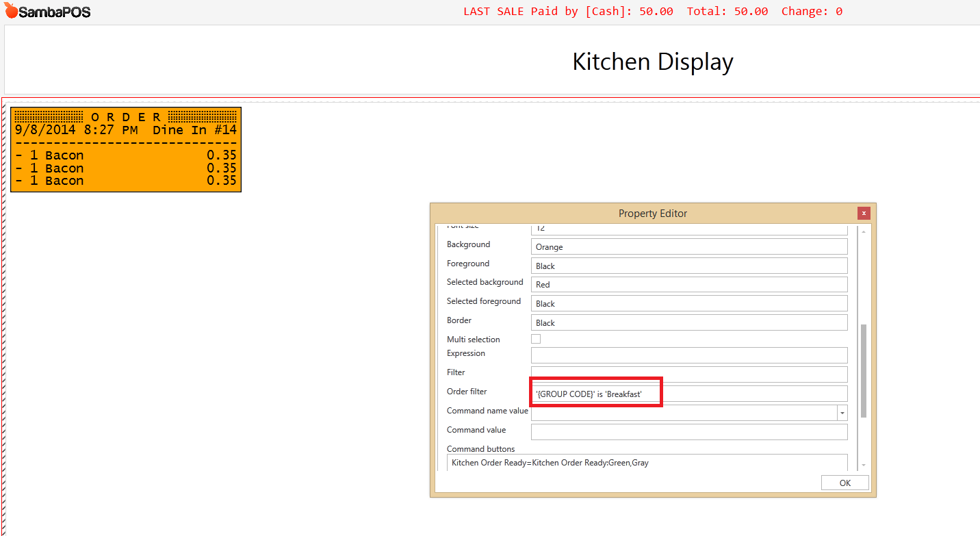Click the Order filter field with GROUP CODE
The image size is (980, 536).
[x=688, y=394]
